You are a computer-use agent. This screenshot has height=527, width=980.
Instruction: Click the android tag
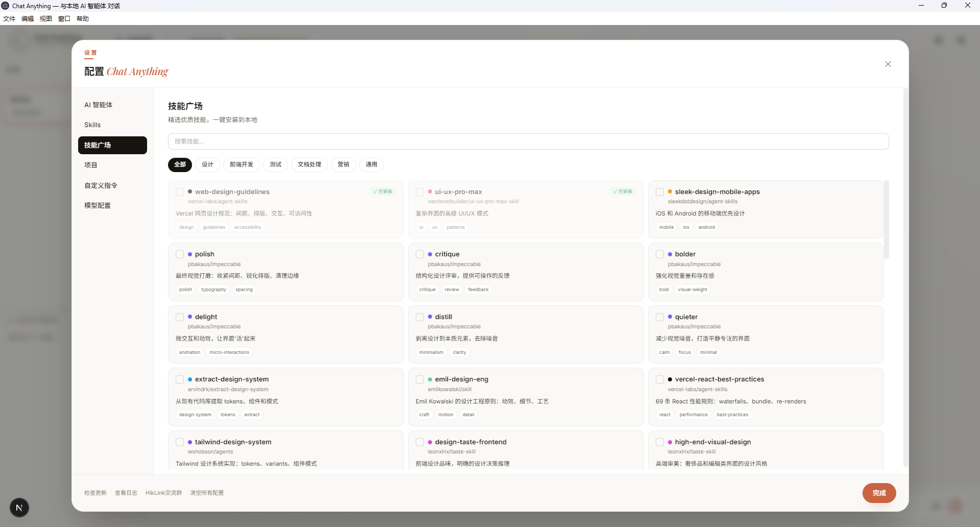707,227
